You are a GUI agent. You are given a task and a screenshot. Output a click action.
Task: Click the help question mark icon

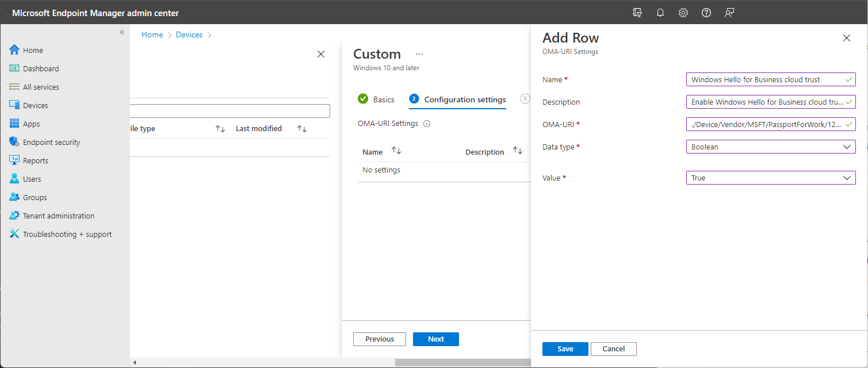[x=706, y=13]
